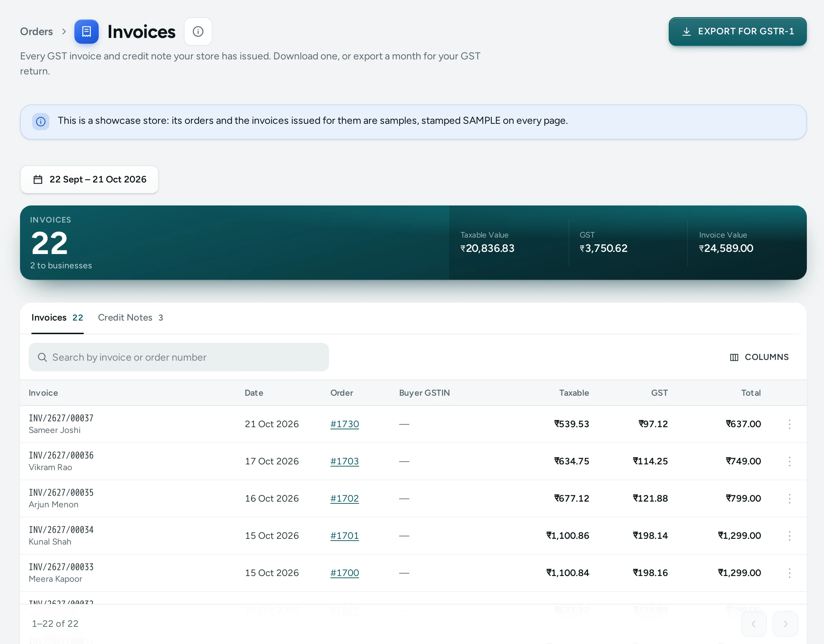Viewport: 824px width, 644px height.
Task: Click the 1–22 of 22 pagination text
Action: (55, 624)
